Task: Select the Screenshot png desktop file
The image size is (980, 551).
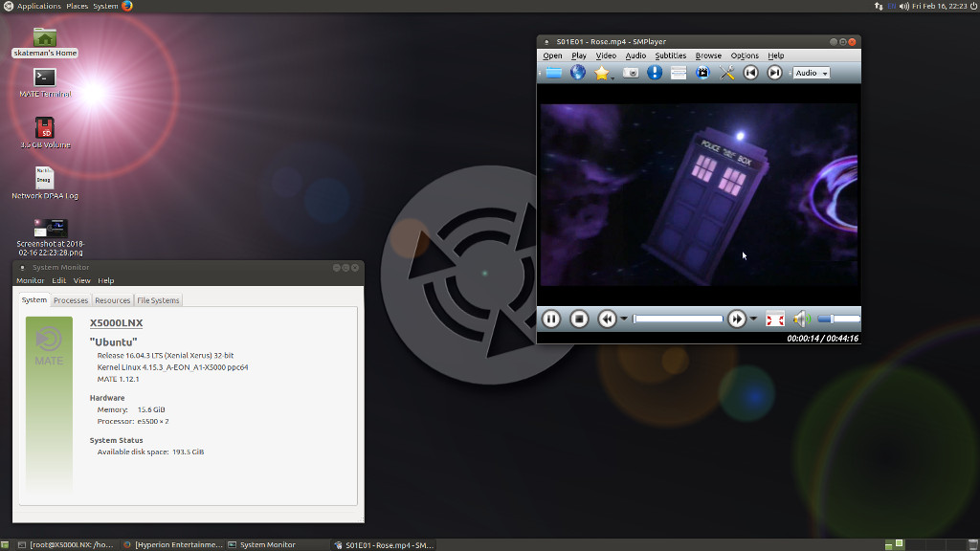Action: 50,237
